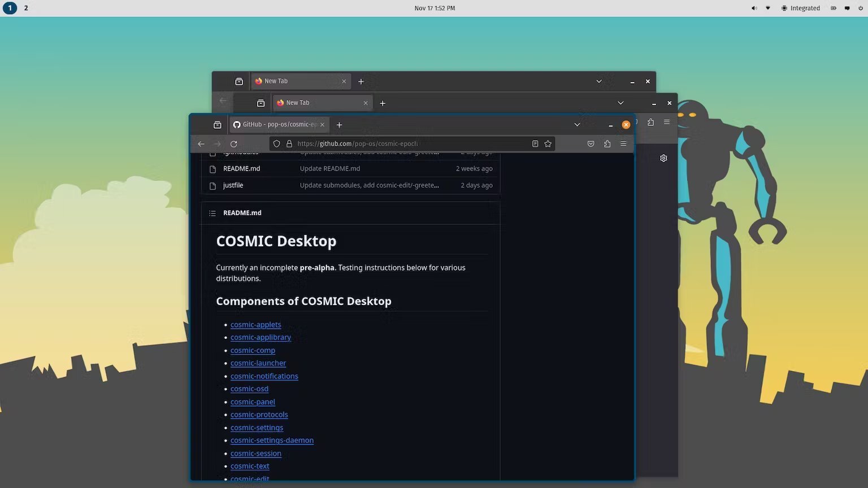Open the cosmic-session link
Image resolution: width=868 pixels, height=488 pixels.
point(255,454)
